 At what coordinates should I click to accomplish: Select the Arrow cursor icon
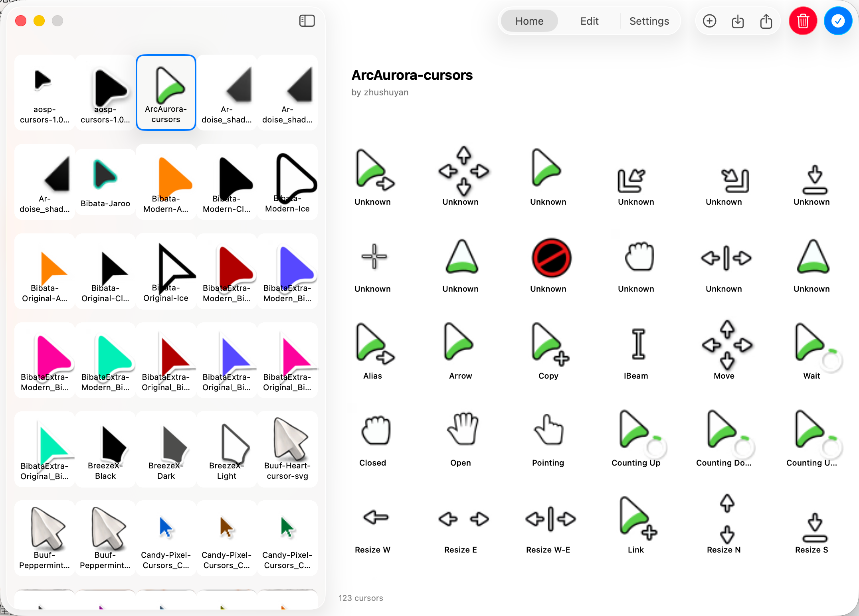point(458,342)
